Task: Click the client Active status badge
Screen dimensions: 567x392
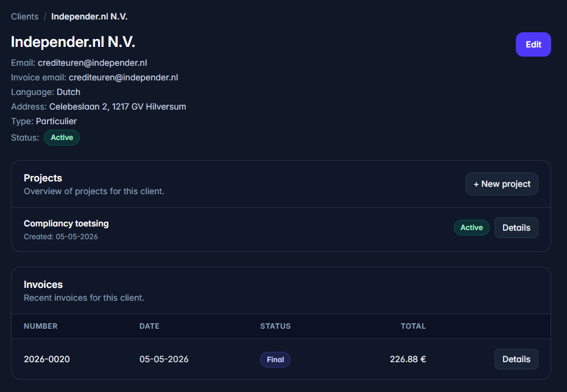Action: [62, 138]
